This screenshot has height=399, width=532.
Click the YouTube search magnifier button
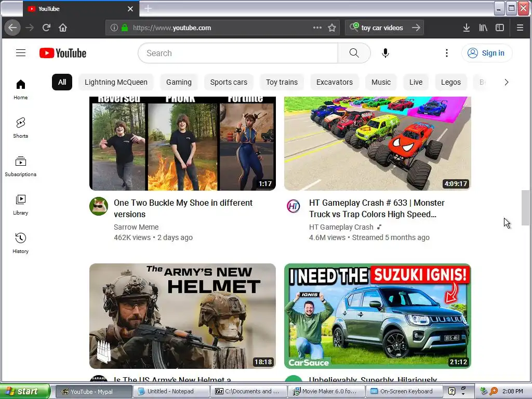(x=354, y=53)
